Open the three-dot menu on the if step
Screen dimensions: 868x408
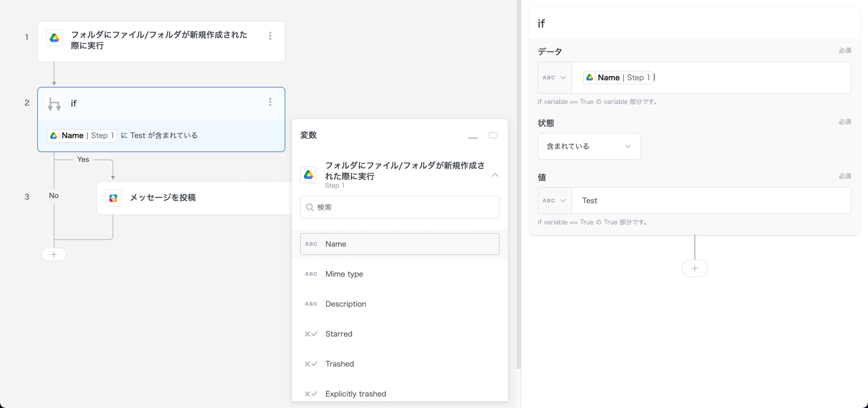point(270,102)
